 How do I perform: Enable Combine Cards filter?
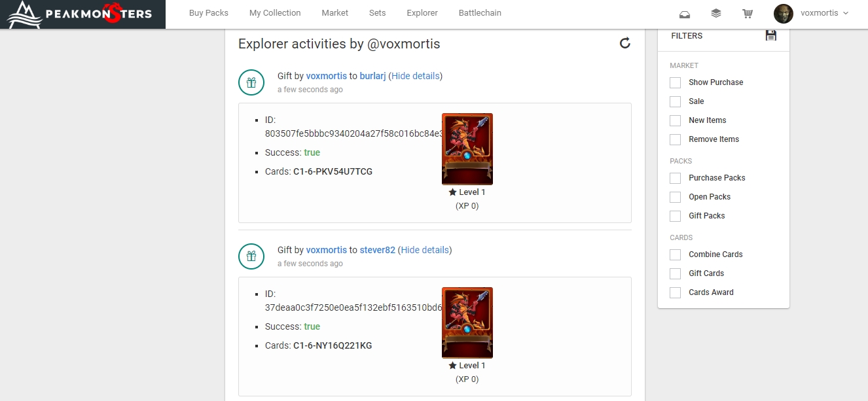pos(676,254)
